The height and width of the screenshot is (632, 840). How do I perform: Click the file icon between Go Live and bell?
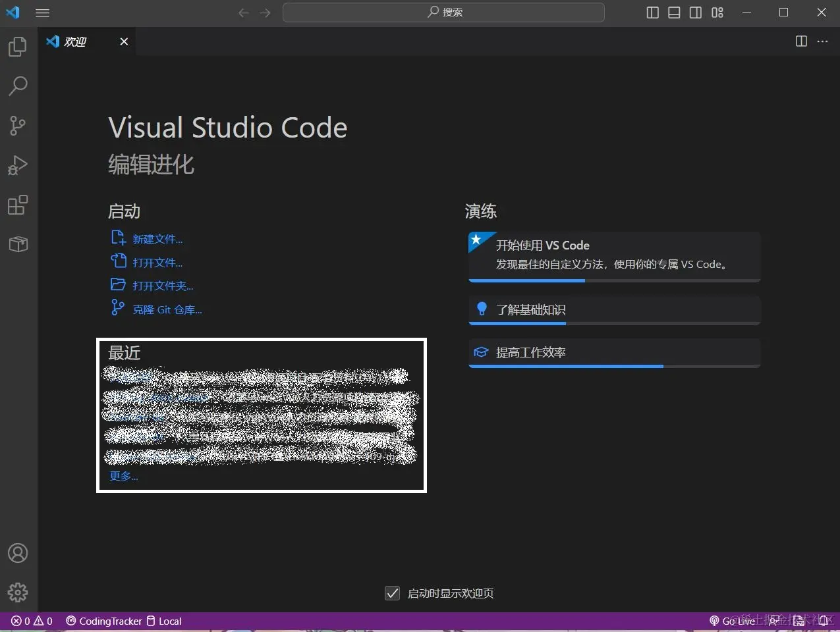point(798,621)
